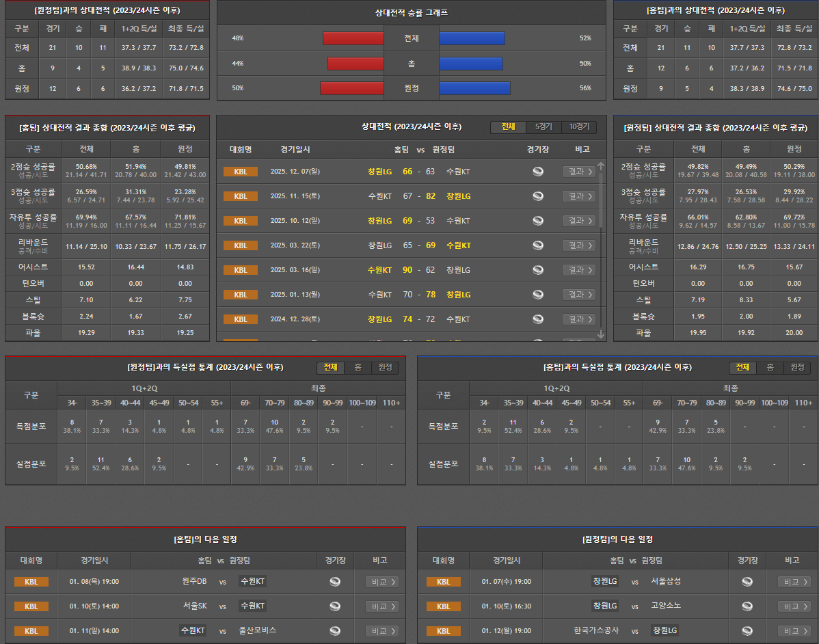Image resolution: width=819 pixels, height=644 pixels.
Task: Expand 비교 for 서울SK vs 수원KT
Action: (382, 606)
